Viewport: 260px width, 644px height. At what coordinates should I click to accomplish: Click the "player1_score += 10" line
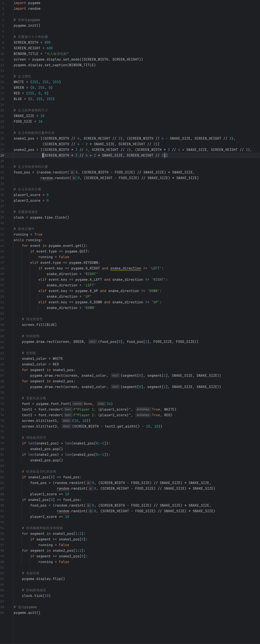click(50, 494)
